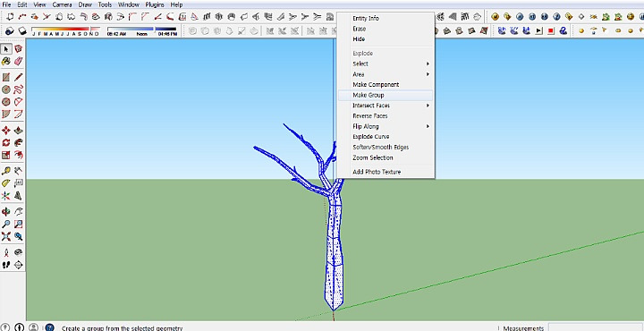Choose Make Component in context menu
Image resolution: width=644 pixels, height=331 pixels.
pos(386,85)
